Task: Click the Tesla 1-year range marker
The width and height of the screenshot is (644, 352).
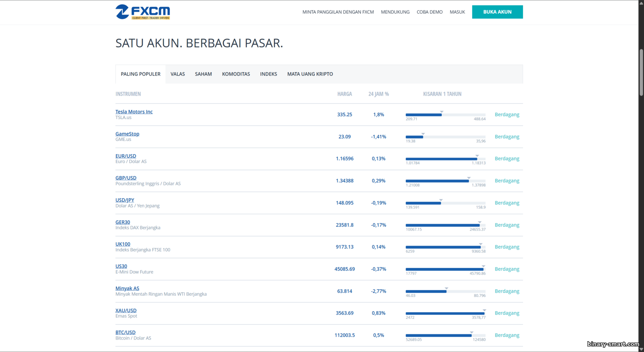Action: [441, 112]
